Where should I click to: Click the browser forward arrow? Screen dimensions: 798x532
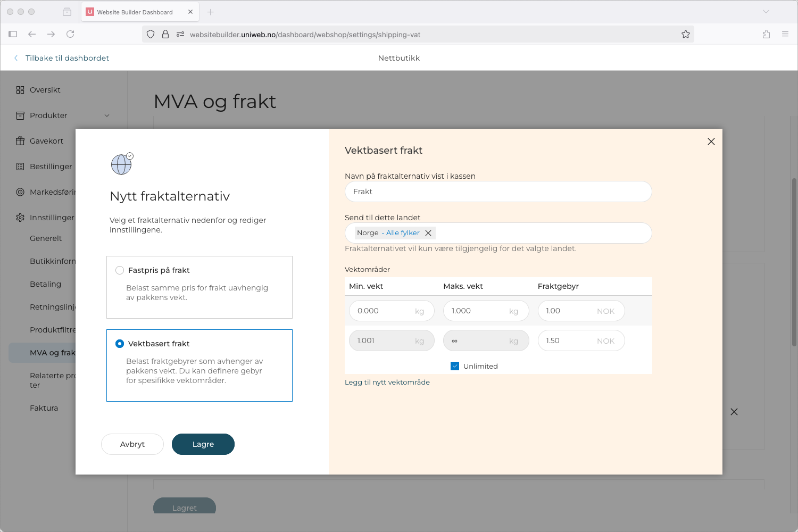pyautogui.click(x=51, y=34)
